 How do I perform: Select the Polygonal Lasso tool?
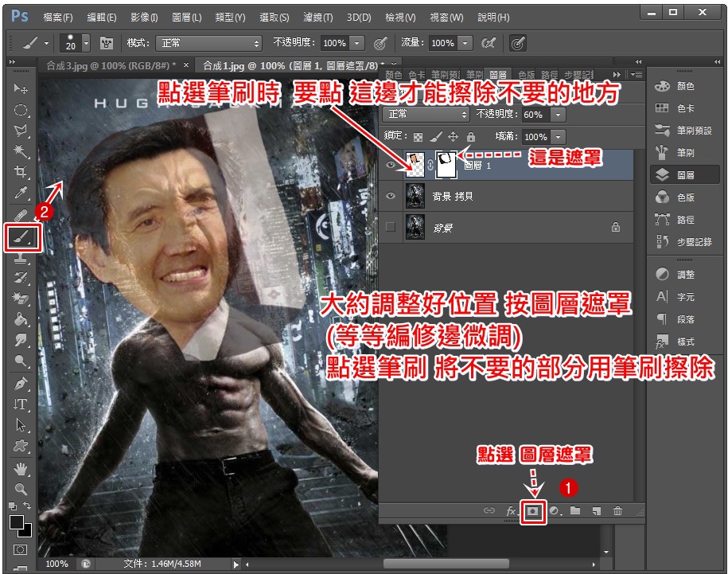coord(21,131)
